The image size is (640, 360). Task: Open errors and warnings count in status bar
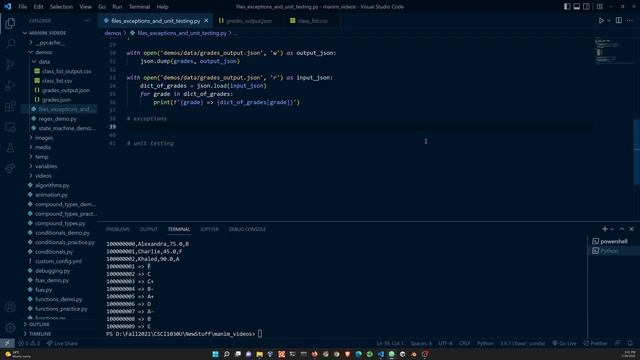[29, 343]
